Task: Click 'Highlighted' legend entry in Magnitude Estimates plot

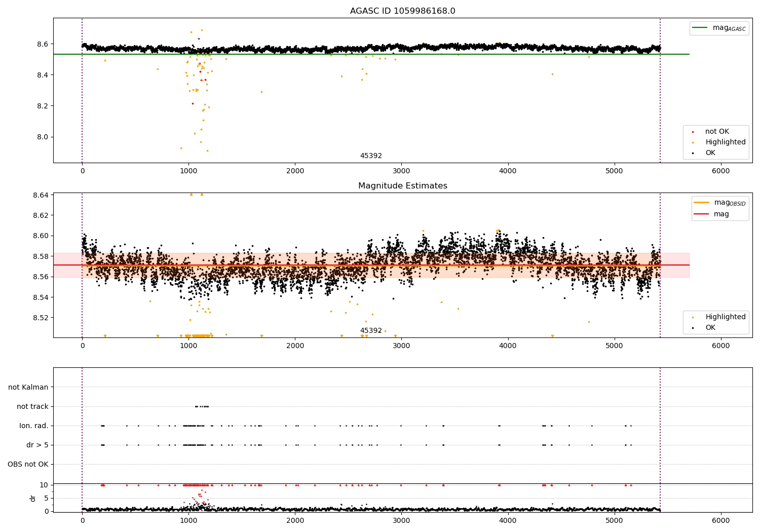Action: point(719,317)
